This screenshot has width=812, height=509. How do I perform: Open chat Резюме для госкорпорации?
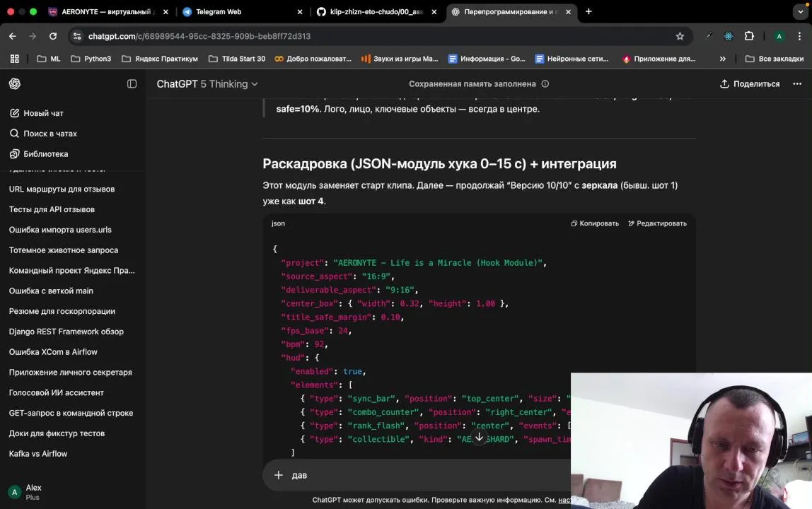click(62, 311)
